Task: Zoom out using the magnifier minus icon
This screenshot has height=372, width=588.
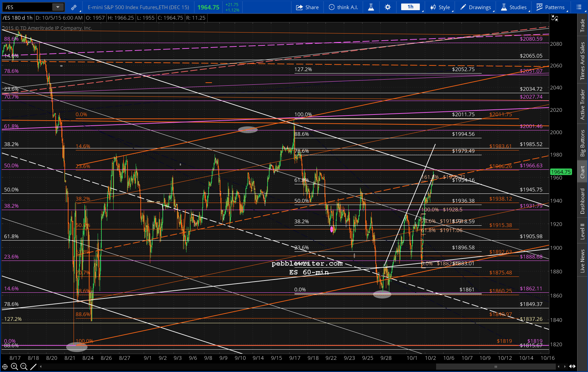Action: pos(24,367)
